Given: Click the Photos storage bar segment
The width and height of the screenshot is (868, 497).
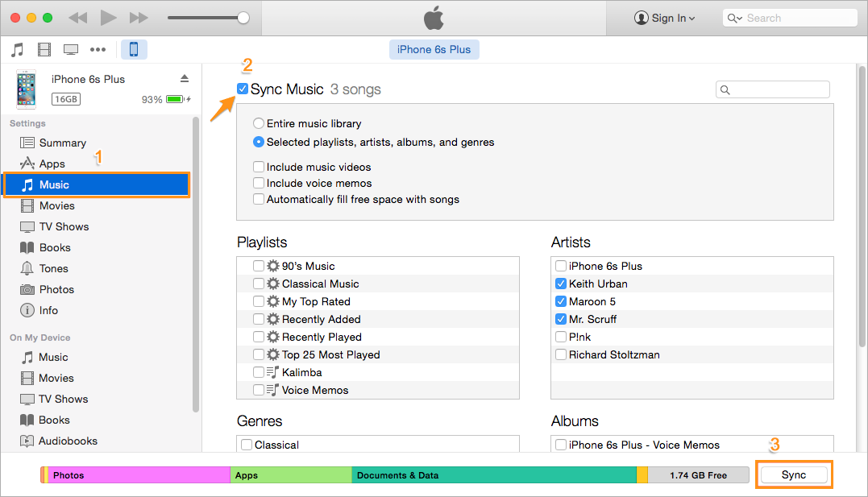Looking at the screenshot, I should pos(139,475).
